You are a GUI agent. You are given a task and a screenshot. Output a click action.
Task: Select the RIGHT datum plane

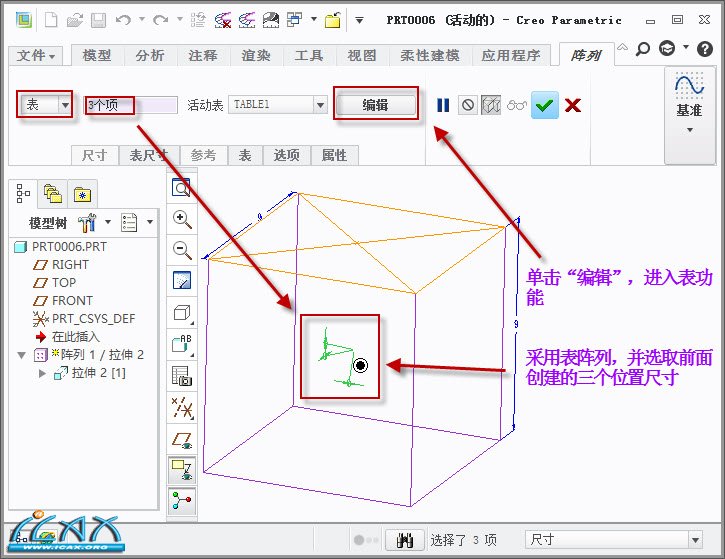coord(70,264)
